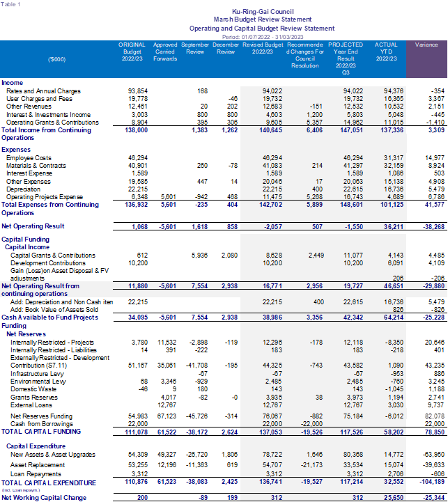Click the 'Asset Replacement' row label
Viewport: 448px width, 502px height.
pos(38,465)
